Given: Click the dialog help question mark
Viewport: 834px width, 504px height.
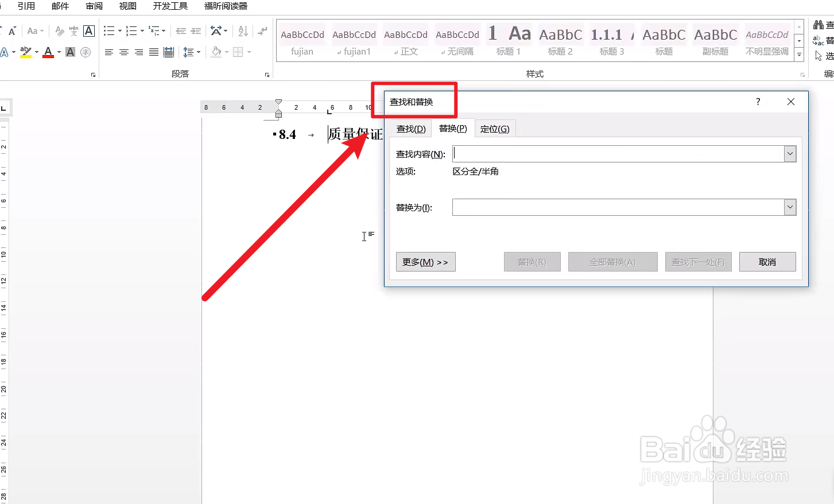Looking at the screenshot, I should [x=758, y=102].
